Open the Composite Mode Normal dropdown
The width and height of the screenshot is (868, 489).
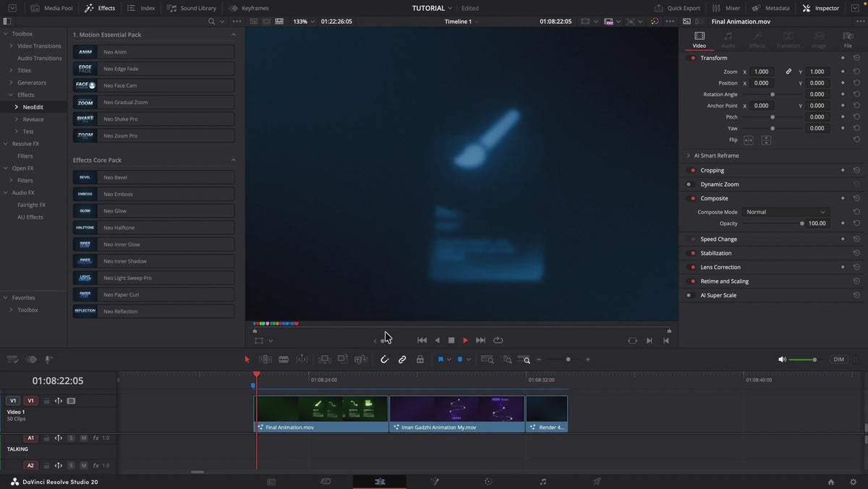click(x=786, y=212)
